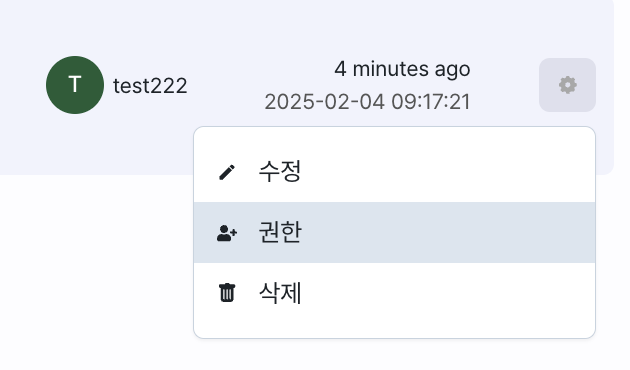Image resolution: width=630 pixels, height=370 pixels.
Task: Click the "4 minutes ago" timestamp
Action: [x=402, y=69]
